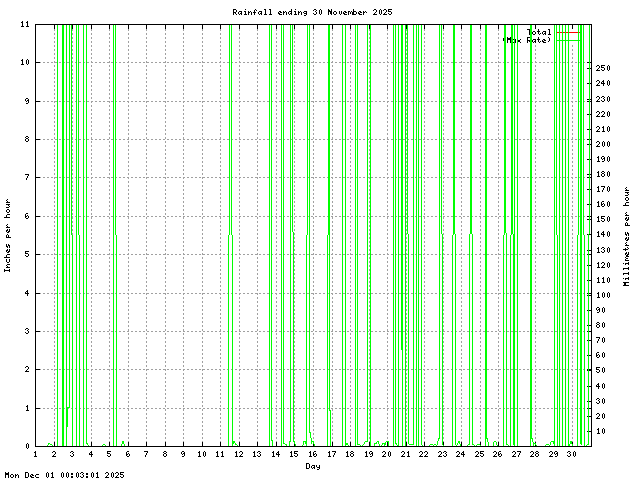Click the 180 tick on the millimetres axis

(603, 174)
